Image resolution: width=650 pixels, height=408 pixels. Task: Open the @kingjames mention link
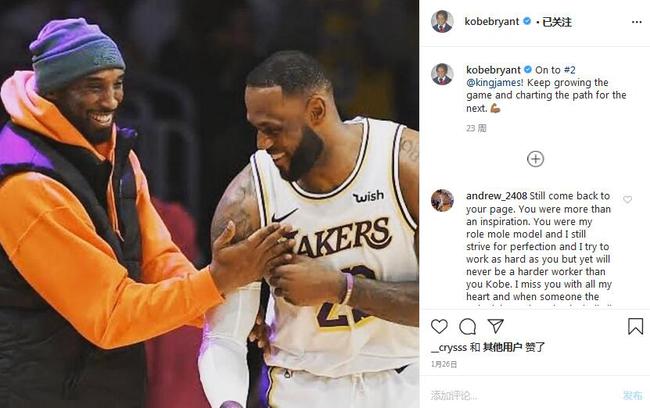494,83
